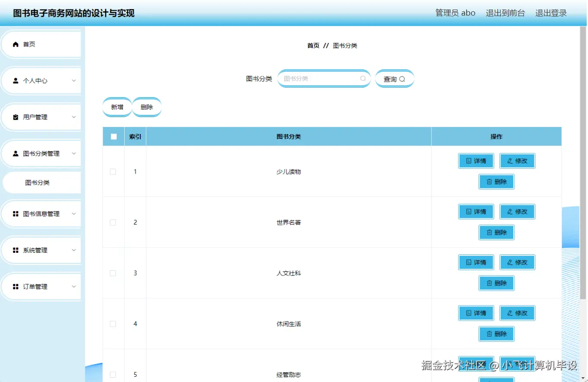Image resolution: width=588 pixels, height=382 pixels.
Task: Toggle the select-all checkbox in the table header
Action: click(x=114, y=137)
